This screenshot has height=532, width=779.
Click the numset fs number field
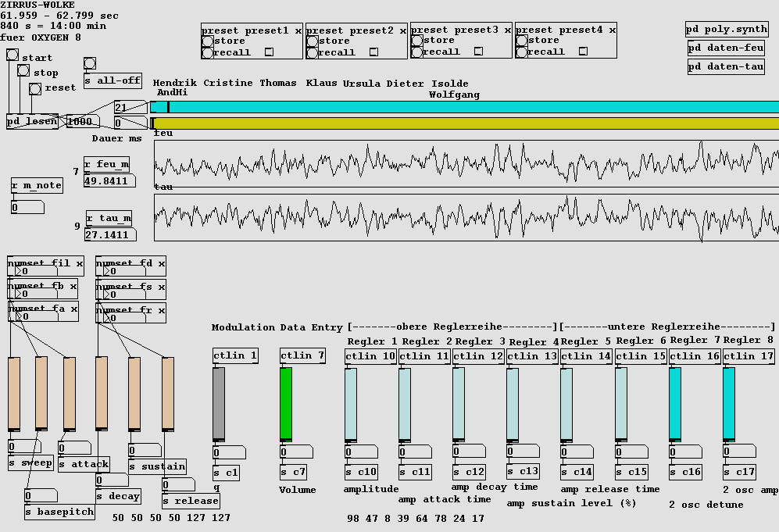point(124,294)
